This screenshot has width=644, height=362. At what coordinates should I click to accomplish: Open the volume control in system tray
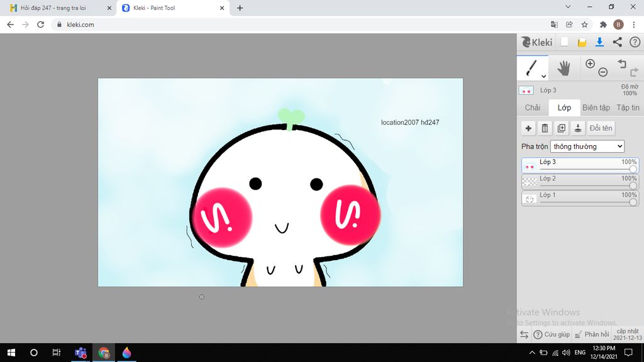[x=566, y=353]
